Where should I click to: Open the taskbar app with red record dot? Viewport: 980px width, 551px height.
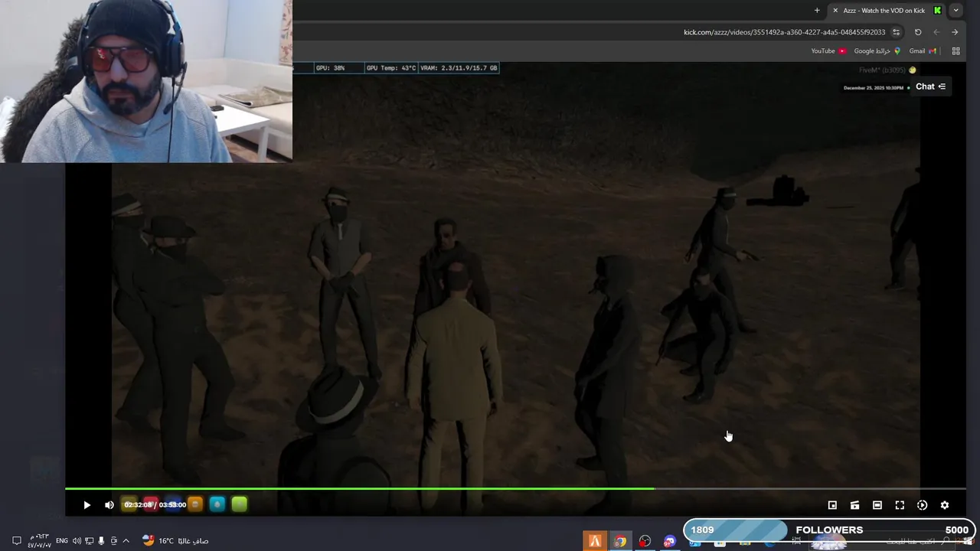coord(645,541)
